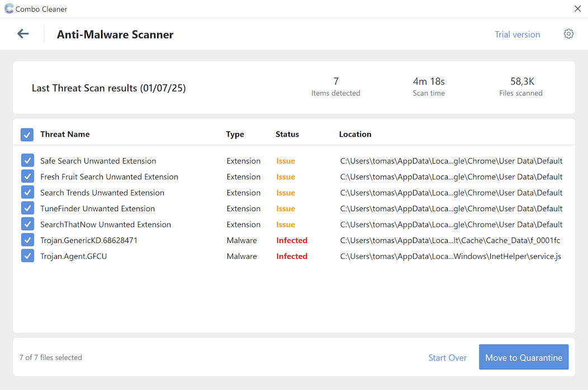Toggle the select-all checkbox beside Threat Name

(x=27, y=135)
